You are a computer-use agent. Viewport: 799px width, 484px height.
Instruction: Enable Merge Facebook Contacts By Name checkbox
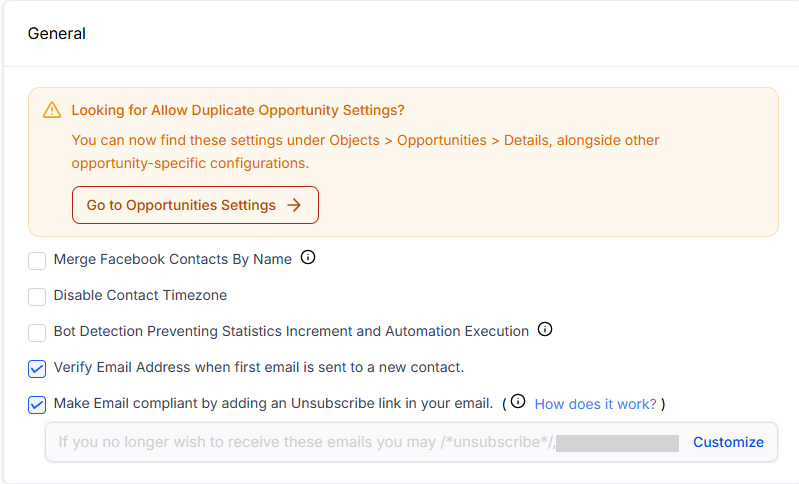click(x=37, y=261)
